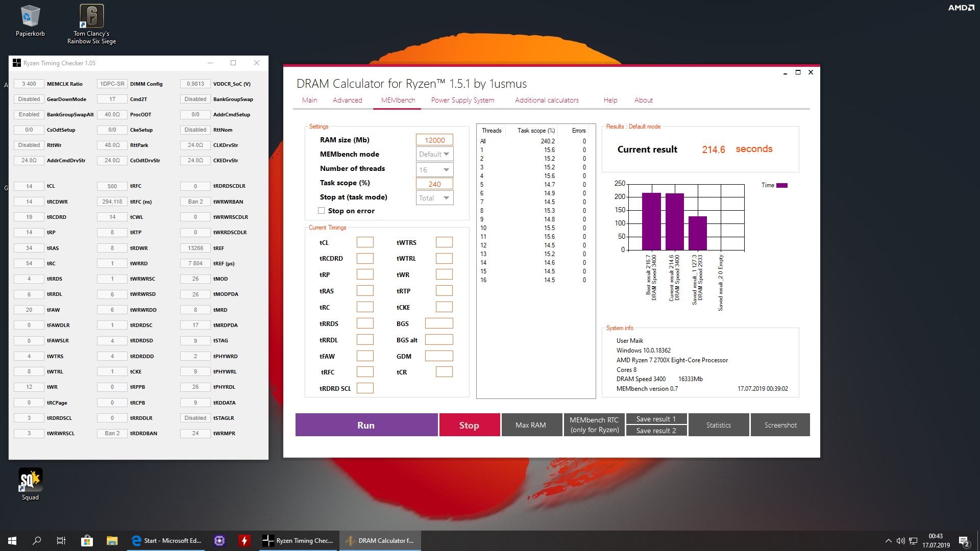Open the Number of threads dropdown
This screenshot has width=980, height=551.
point(434,170)
